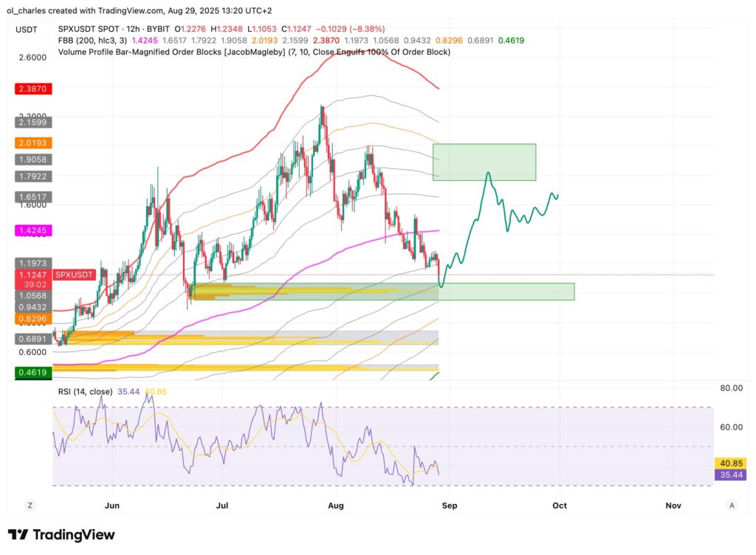Click the magenta 1.4245 moving average label
This screenshot has height=555, width=756.
pyautogui.click(x=32, y=230)
